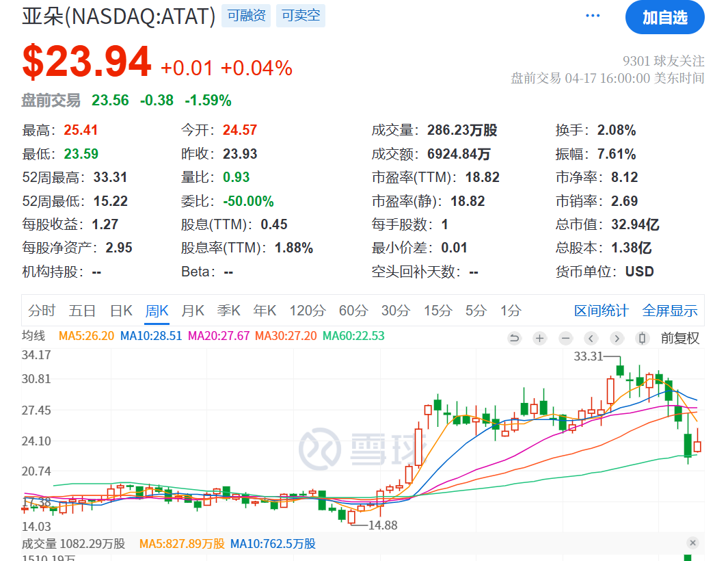Open the 前复权 adjustment dropdown
The width and height of the screenshot is (728, 561).
(679, 338)
